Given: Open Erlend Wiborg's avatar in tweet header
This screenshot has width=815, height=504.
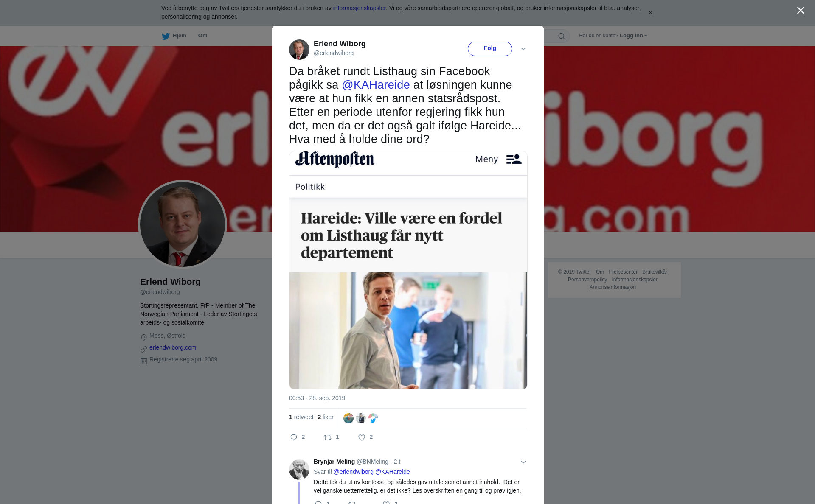Looking at the screenshot, I should pos(299,50).
